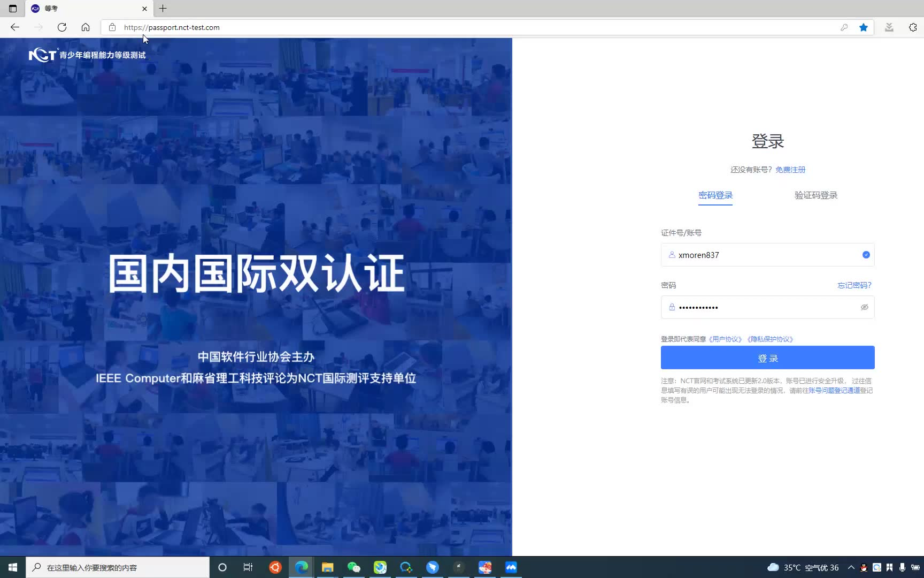Open the browser home page icon

tap(86, 27)
